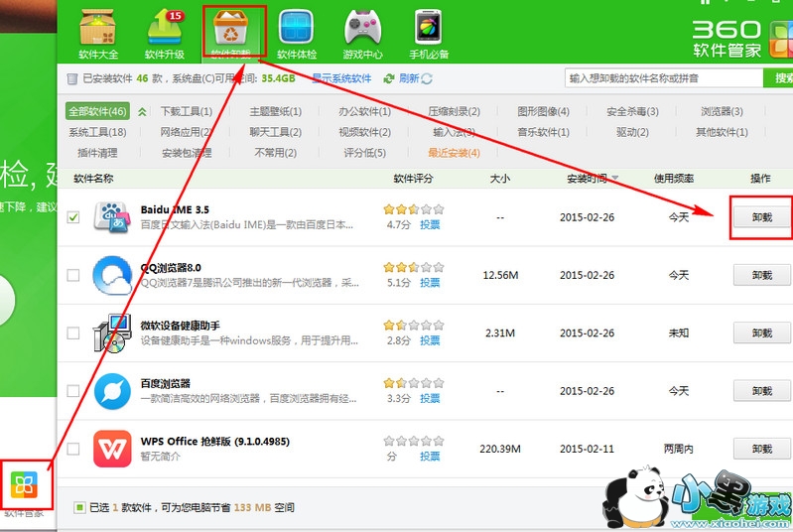This screenshot has height=532, width=793.
Task: Select the 安装包清理 category
Action: (187, 153)
